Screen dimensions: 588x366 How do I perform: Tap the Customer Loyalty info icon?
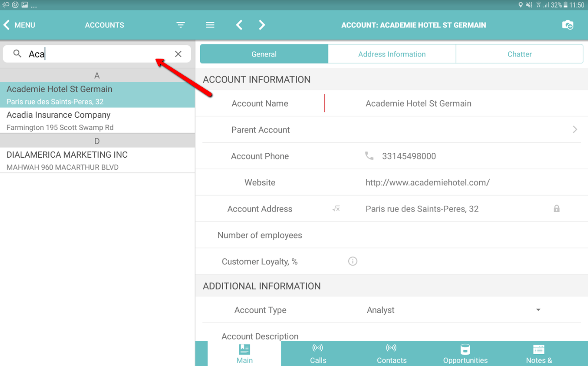click(353, 262)
